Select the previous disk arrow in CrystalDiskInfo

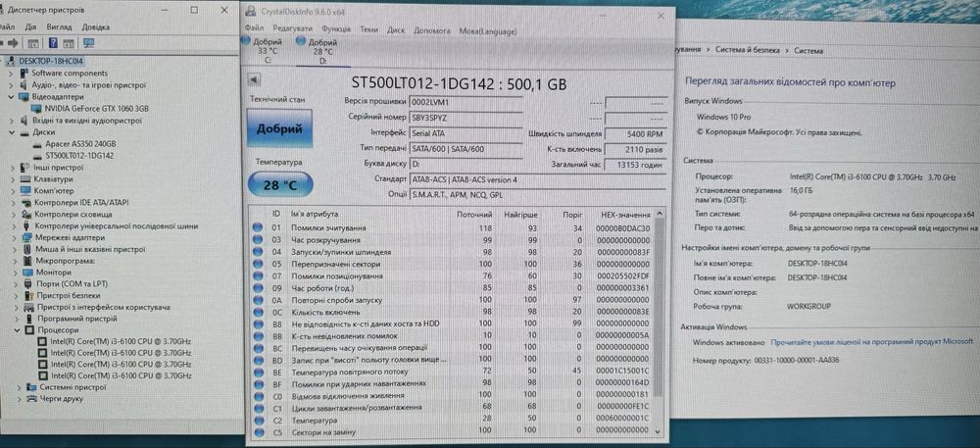(x=255, y=79)
